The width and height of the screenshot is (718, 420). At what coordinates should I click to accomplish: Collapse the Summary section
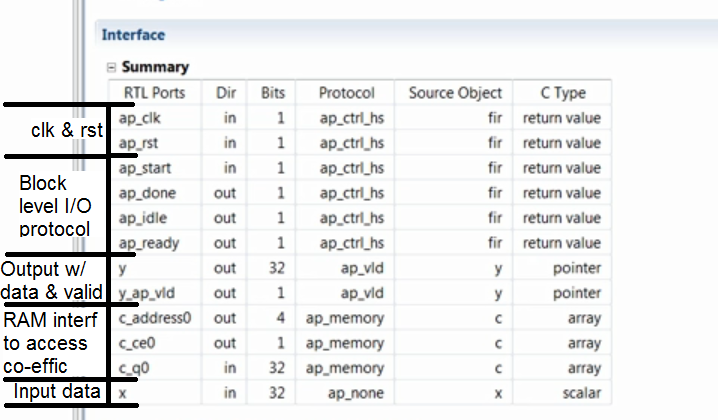(x=111, y=68)
